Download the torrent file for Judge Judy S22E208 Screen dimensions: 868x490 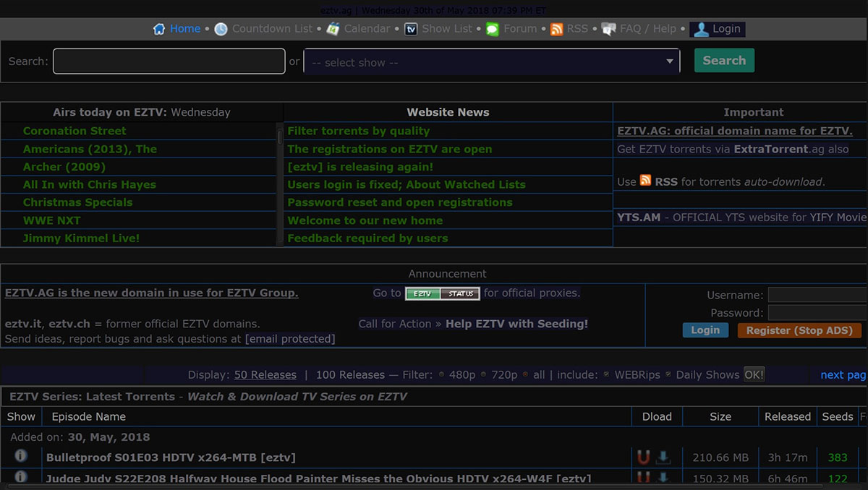coord(663,478)
